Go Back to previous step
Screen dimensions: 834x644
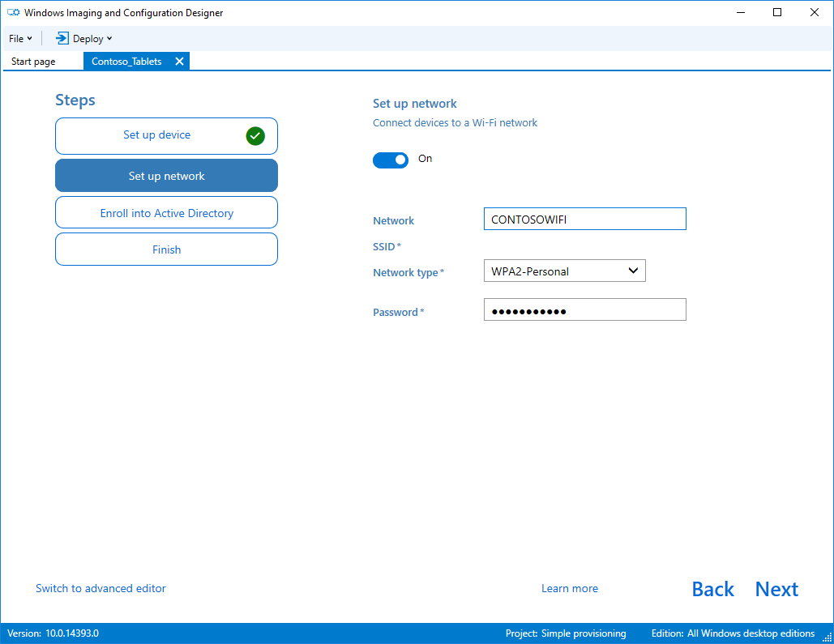[x=712, y=589]
